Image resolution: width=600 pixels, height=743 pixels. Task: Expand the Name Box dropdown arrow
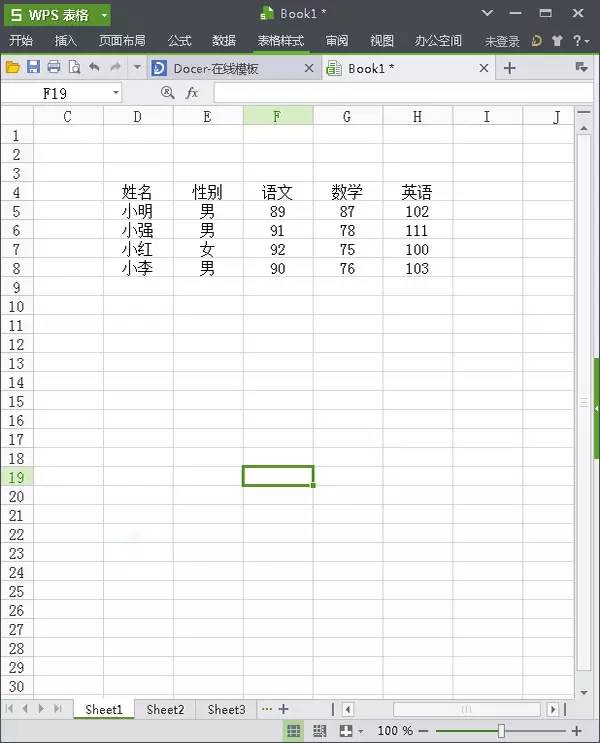point(116,92)
